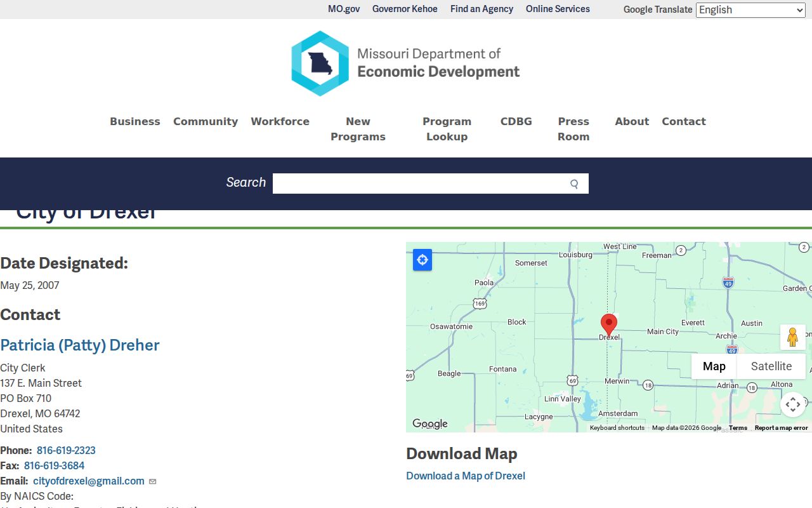The height and width of the screenshot is (508, 812).
Task: Click the map's my-location crosshair button
Action: click(x=422, y=260)
